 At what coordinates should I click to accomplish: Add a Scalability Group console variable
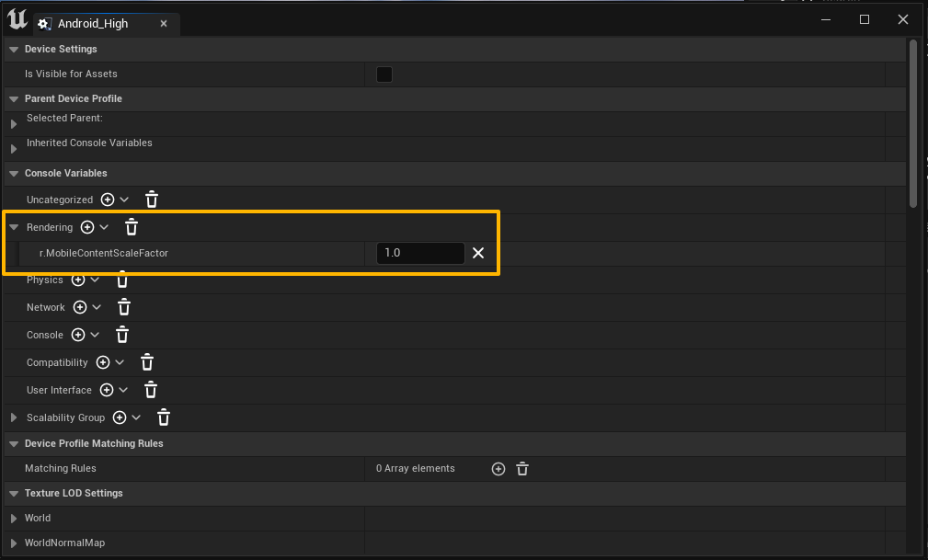tap(120, 417)
